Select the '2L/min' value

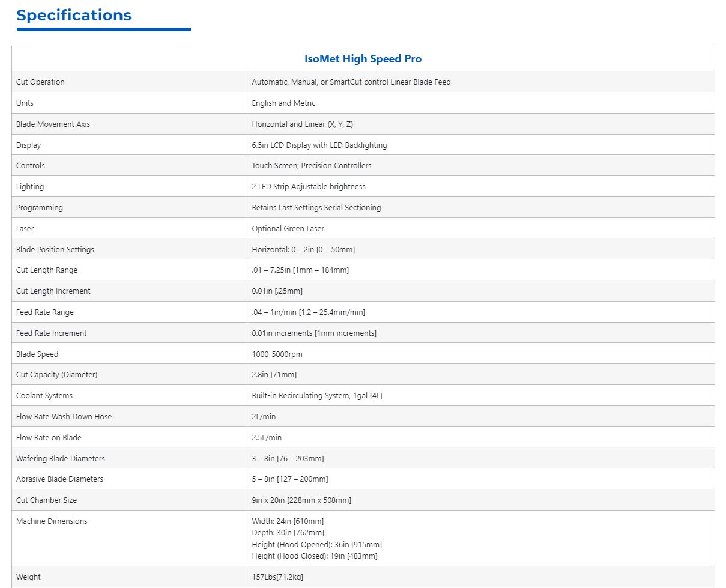264,417
